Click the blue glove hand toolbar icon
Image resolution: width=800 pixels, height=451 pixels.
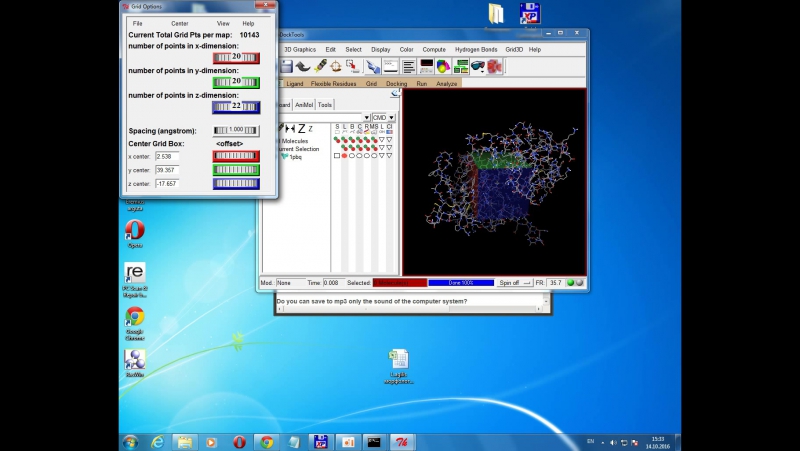click(373, 66)
